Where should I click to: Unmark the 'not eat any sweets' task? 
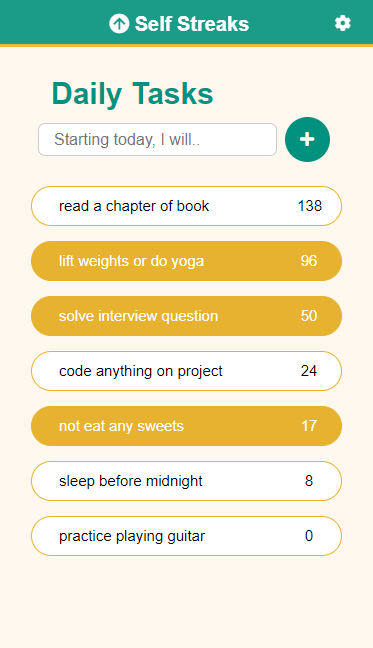pos(186,426)
